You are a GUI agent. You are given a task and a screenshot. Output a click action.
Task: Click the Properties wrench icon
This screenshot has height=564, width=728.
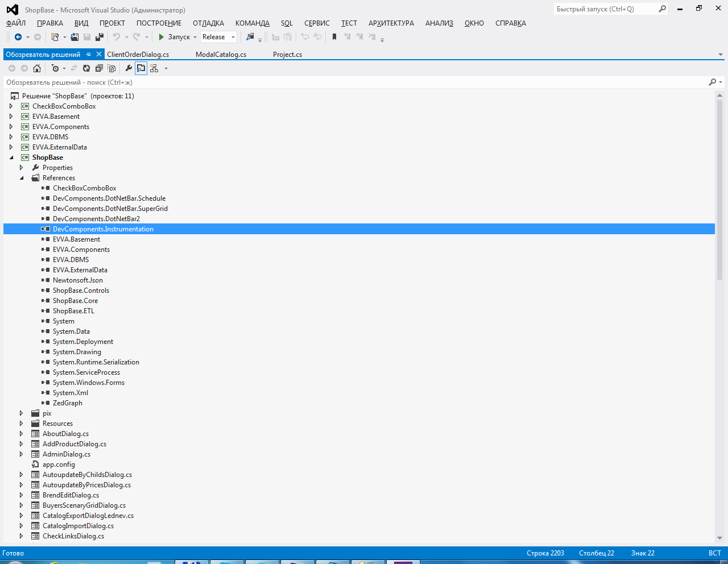point(129,68)
